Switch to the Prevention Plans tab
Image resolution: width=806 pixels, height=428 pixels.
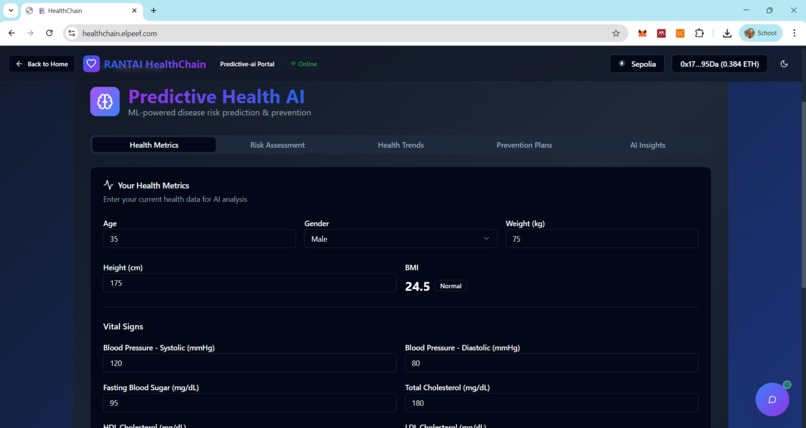coord(524,145)
